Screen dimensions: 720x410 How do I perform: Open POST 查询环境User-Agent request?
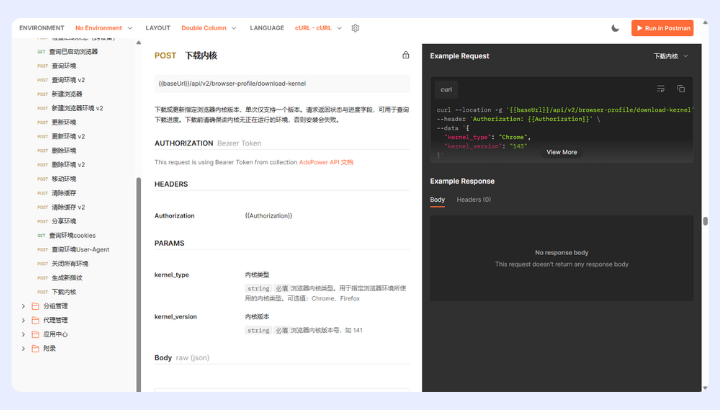(x=73, y=250)
